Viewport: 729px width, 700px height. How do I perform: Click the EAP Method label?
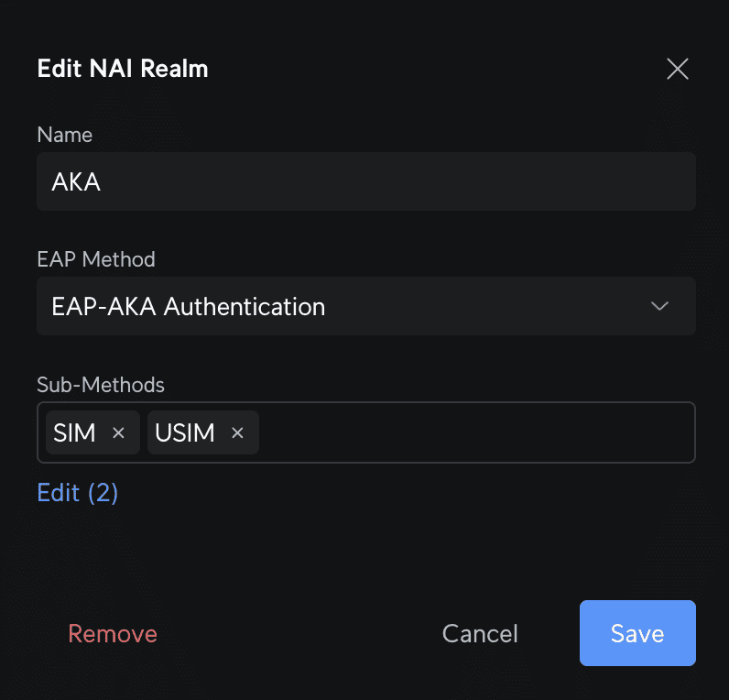pyautogui.click(x=96, y=259)
